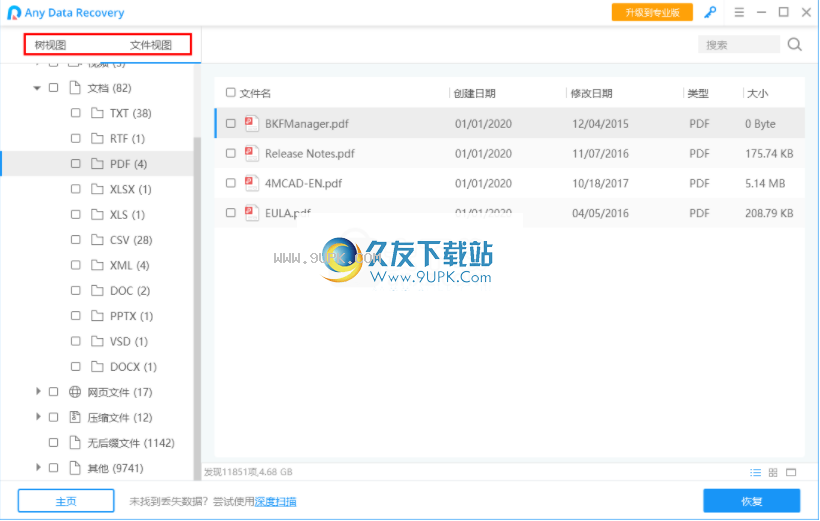The height and width of the screenshot is (521, 820).
Task: Click the DOC folder icon
Action: (x=97, y=290)
